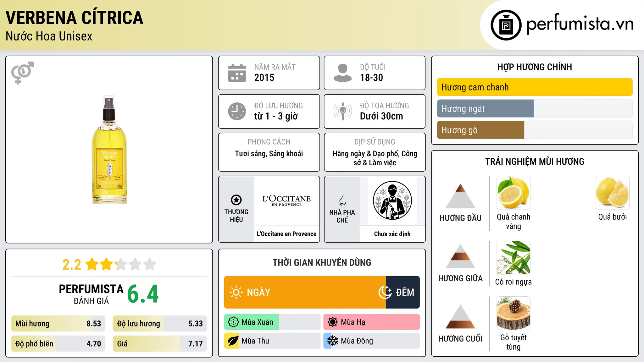Click the snowflake icon for Mùa Đông
Viewport: 644px width, 362px height.
point(333,341)
